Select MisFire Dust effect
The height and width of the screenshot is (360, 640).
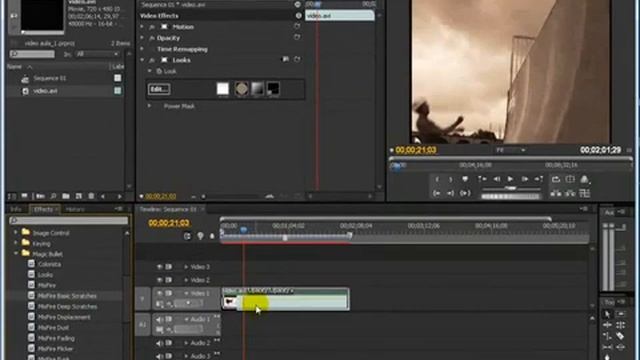coord(53,327)
